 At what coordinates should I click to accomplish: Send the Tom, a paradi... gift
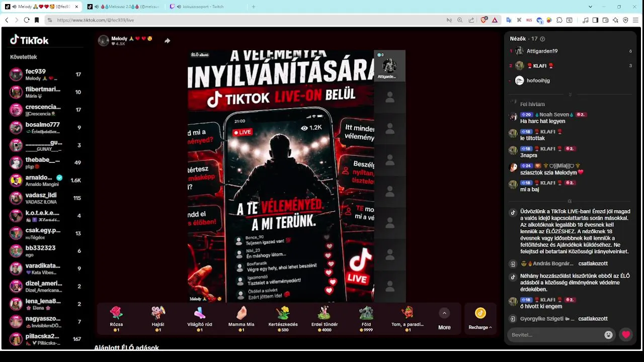point(408,319)
